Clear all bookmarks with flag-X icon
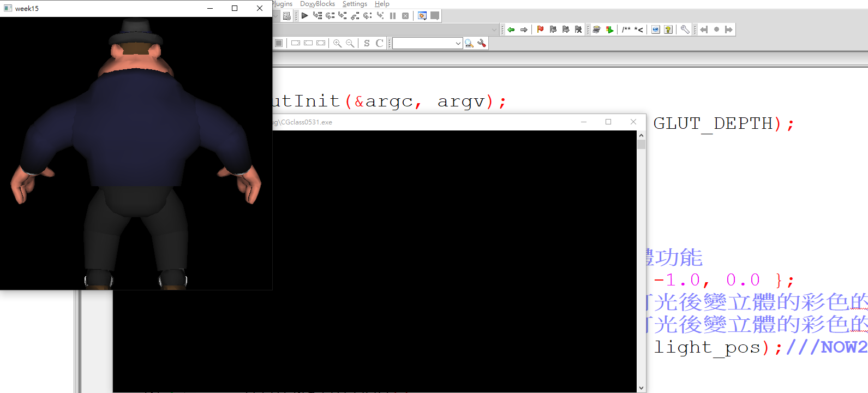The height and width of the screenshot is (393, 868). pyautogui.click(x=578, y=29)
